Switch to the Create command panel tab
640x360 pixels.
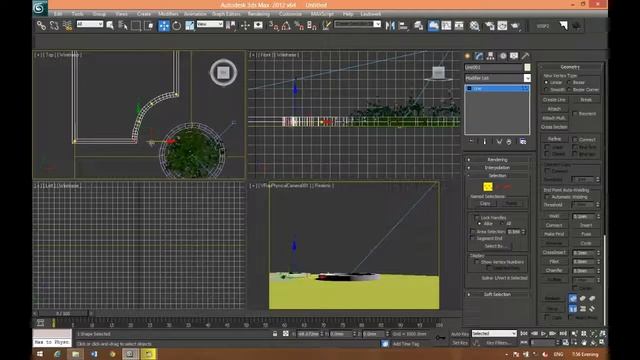point(468,56)
